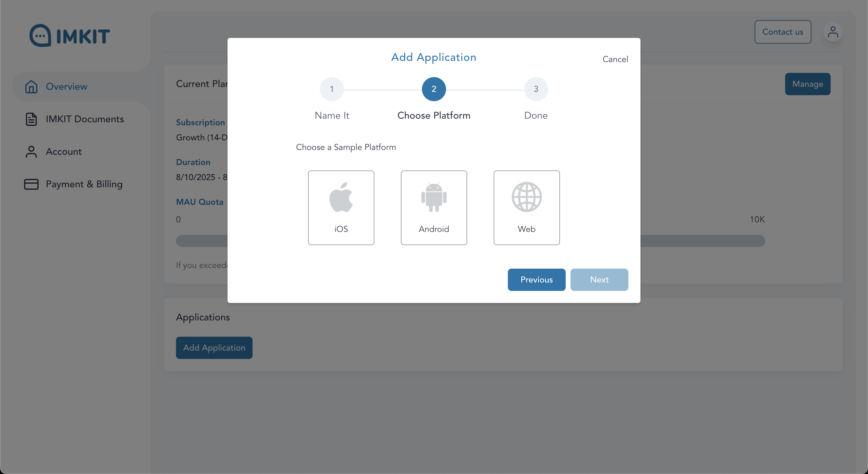Cancel the Add Application dialog
This screenshot has height=474, width=868.
coord(615,59)
